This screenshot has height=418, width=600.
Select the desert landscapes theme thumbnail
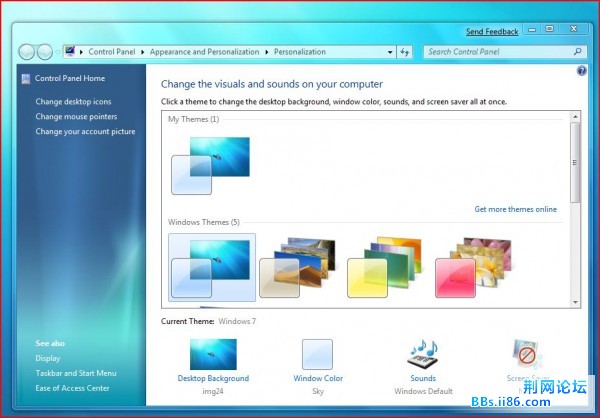[298, 268]
